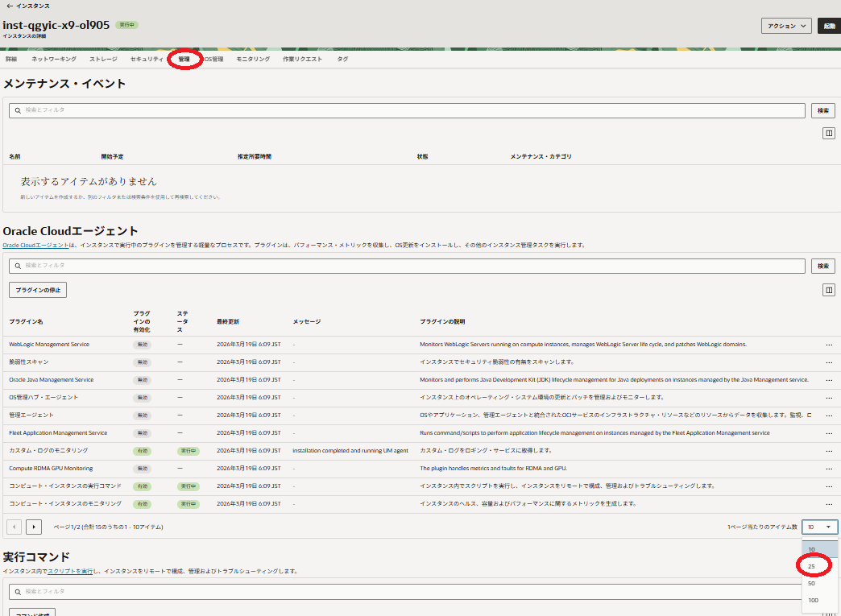Image resolution: width=841 pixels, height=616 pixels.
Task: Open actions menu for Compute RDMA GPU Monitoring row
Action: coord(828,469)
